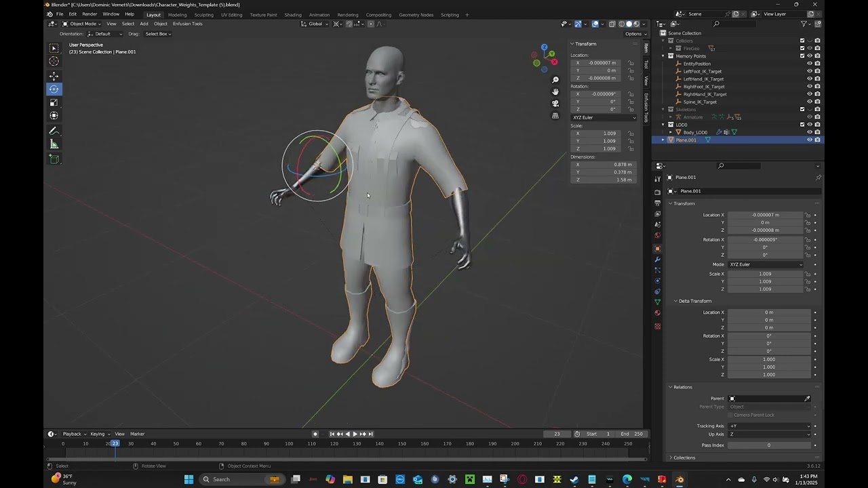Activate the 3D Cursor tool
The height and width of the screenshot is (488, 868).
pyautogui.click(x=54, y=61)
